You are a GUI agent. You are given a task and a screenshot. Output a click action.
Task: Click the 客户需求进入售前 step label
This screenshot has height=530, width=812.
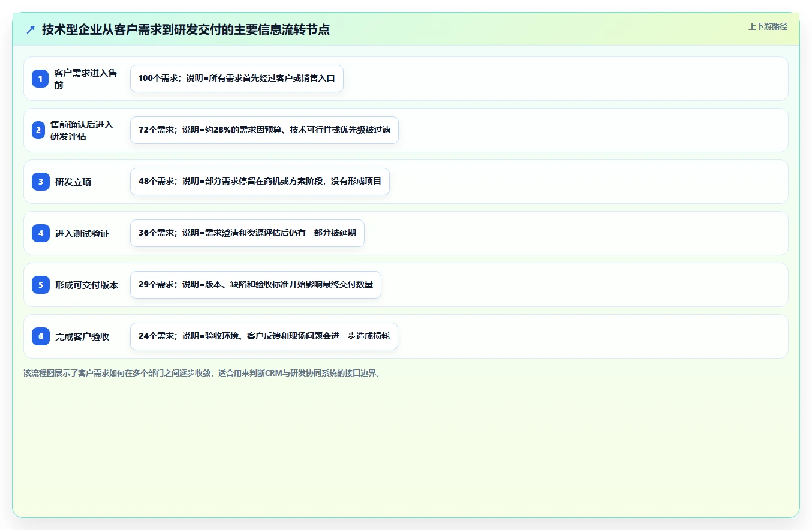86,79
